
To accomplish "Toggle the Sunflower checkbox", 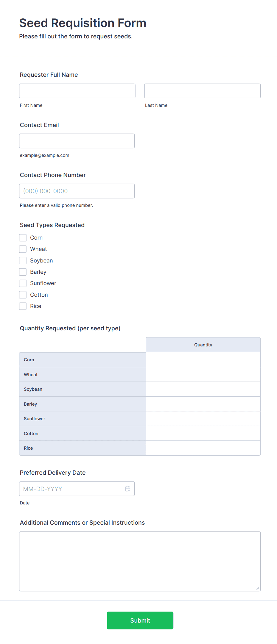I will [x=23, y=283].
